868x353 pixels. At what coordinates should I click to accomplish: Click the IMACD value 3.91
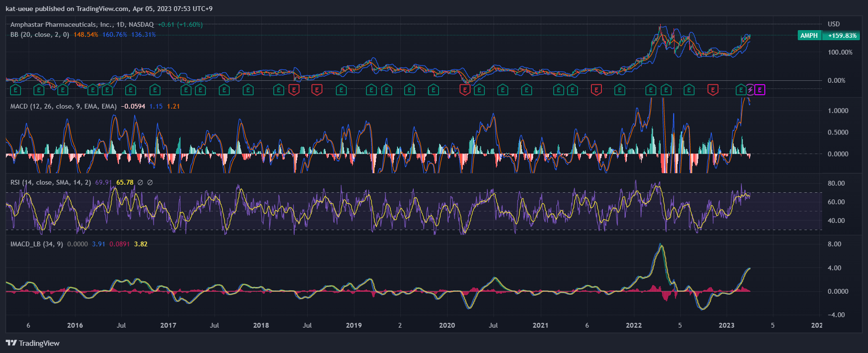(x=98, y=244)
